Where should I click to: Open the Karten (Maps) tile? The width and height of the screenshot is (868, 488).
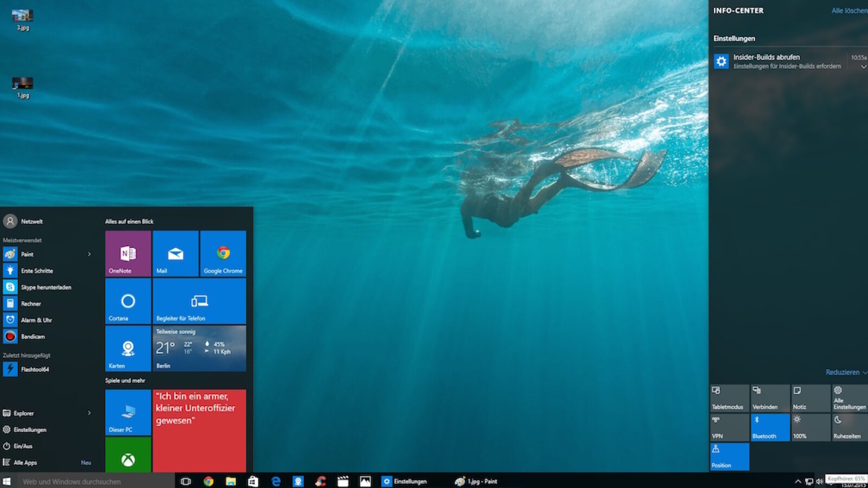127,349
